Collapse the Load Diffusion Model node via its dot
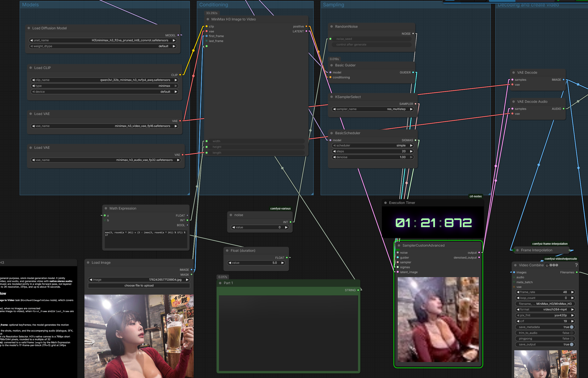The width and height of the screenshot is (588, 378). (29, 28)
